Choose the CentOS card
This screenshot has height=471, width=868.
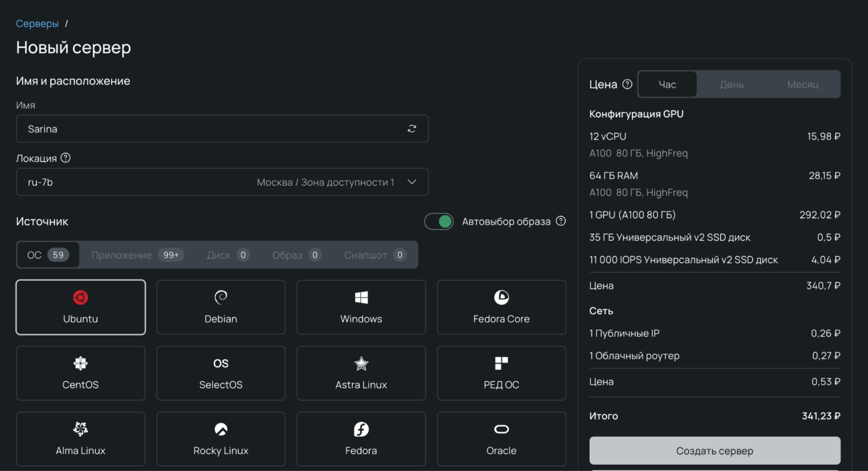[x=81, y=373]
